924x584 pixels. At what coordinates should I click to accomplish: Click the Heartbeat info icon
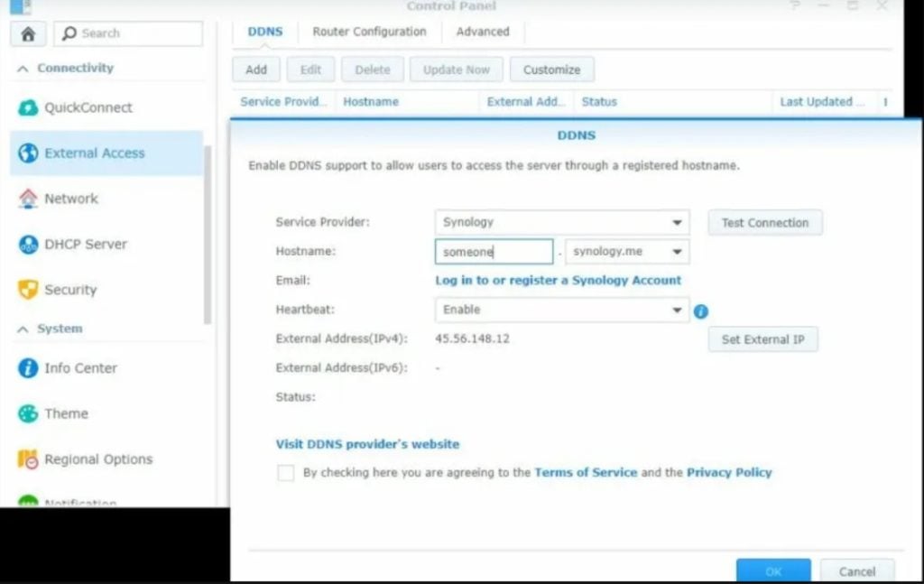point(700,311)
